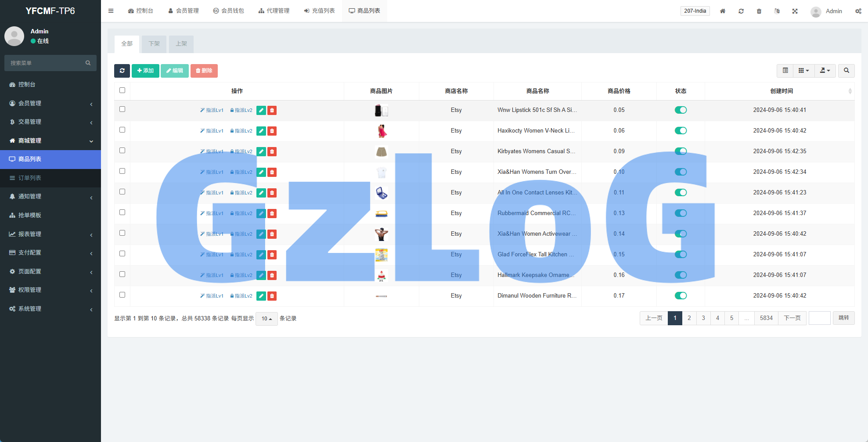Enter fullscreen using the expand icon
The height and width of the screenshot is (442, 868).
tap(795, 11)
